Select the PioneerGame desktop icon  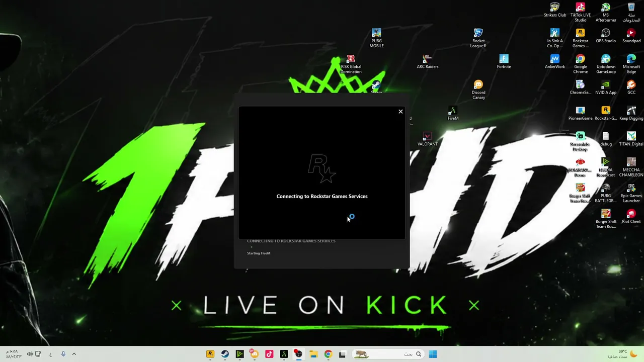pyautogui.click(x=580, y=113)
